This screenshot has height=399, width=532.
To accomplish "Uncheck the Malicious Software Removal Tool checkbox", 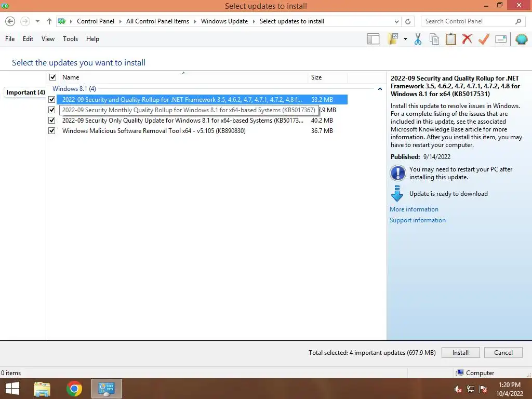I will pos(51,130).
